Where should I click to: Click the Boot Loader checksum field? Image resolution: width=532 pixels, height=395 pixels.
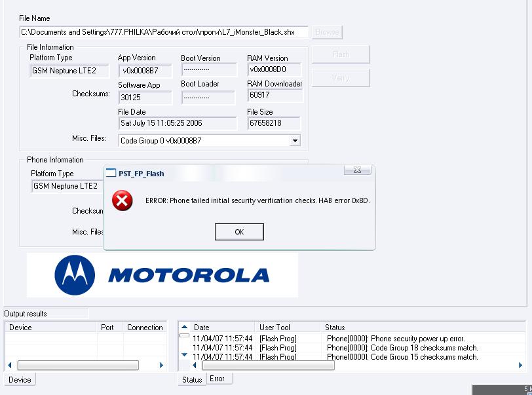click(208, 98)
